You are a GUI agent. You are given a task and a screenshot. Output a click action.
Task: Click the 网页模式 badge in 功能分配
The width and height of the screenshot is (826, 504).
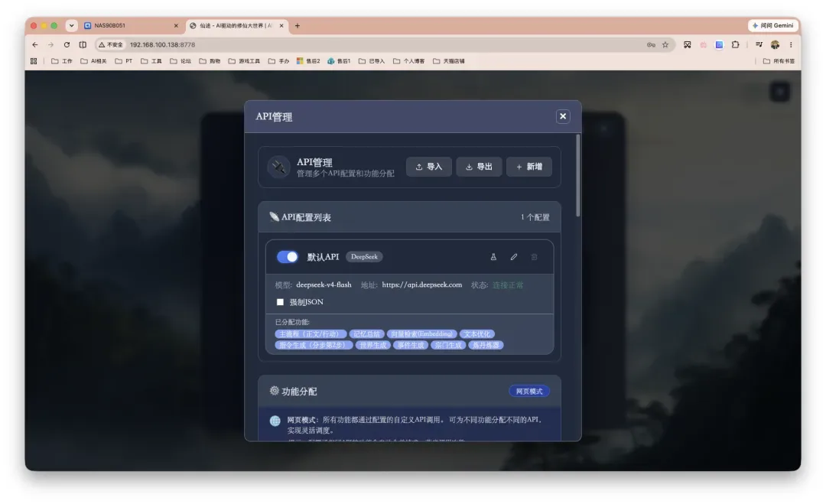tap(529, 392)
